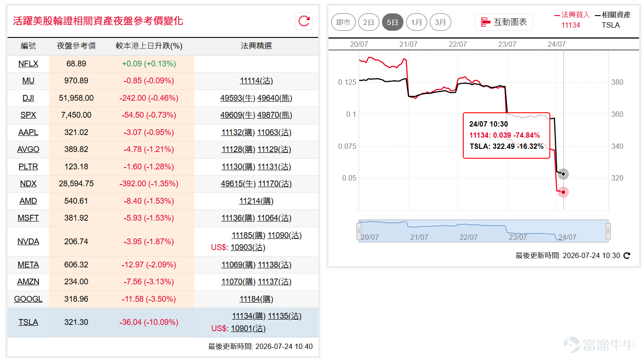Switch chart to 即市 intraday view

[343, 22]
